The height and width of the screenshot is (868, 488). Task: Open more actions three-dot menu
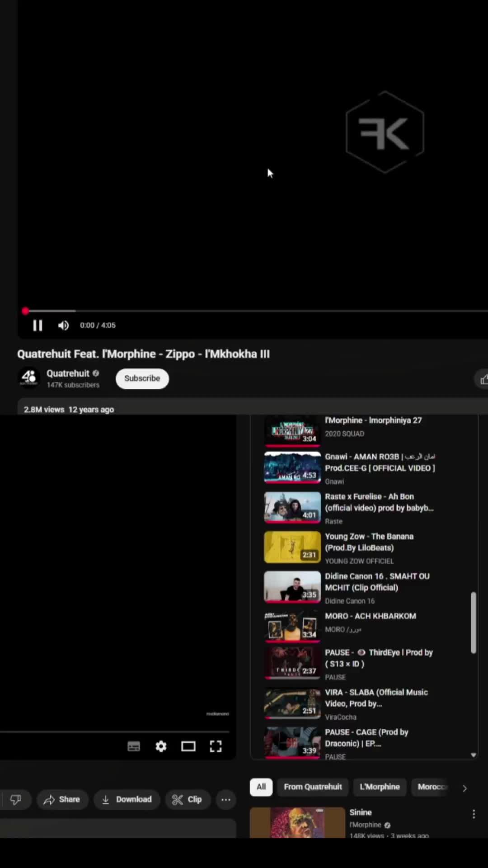(x=226, y=799)
